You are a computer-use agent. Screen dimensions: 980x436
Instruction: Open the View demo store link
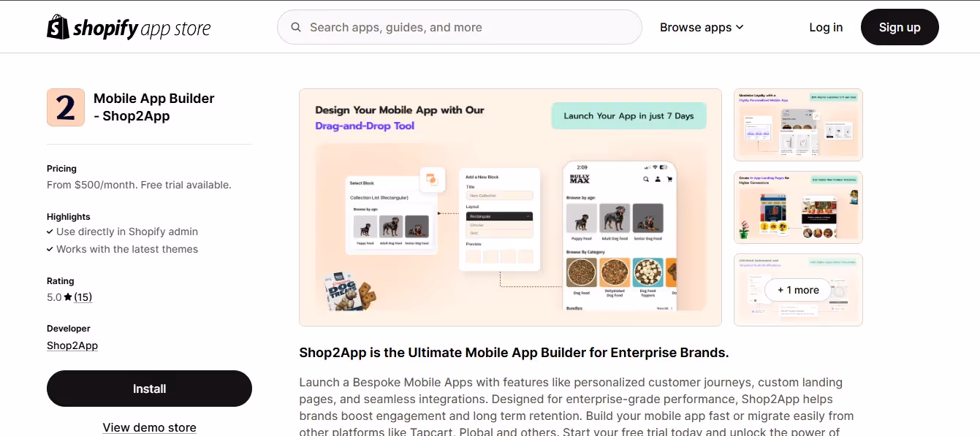pos(149,427)
